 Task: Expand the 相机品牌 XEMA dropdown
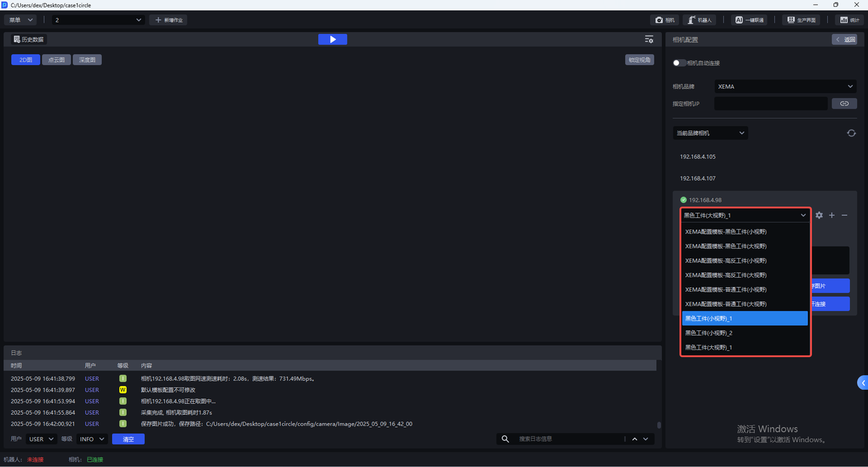pyautogui.click(x=785, y=86)
